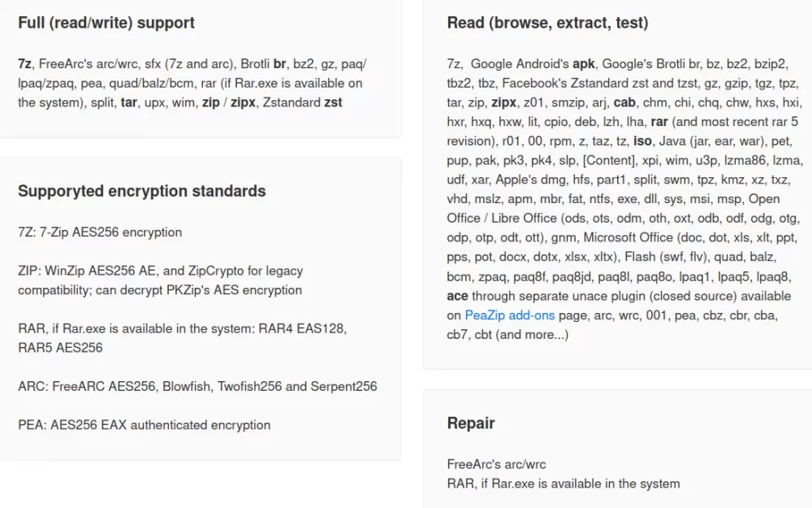
Task: Click the Rar.exe line under Repair
Action: click(564, 484)
